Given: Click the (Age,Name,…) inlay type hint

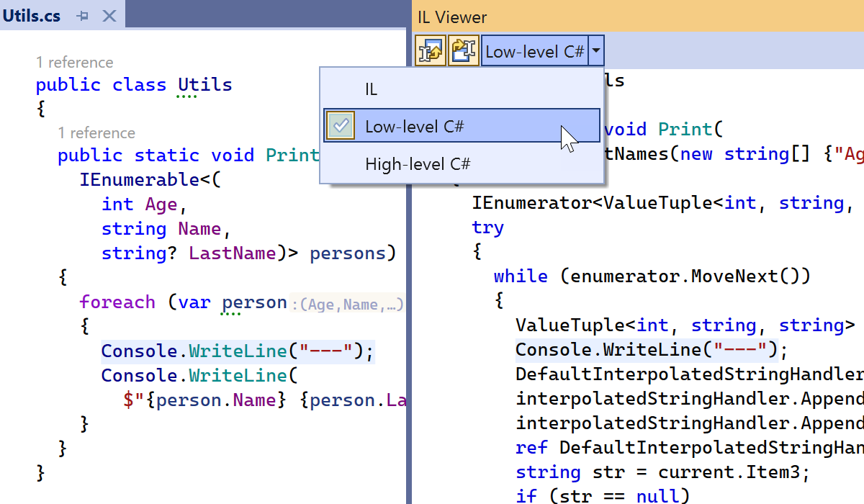Looking at the screenshot, I should click(348, 305).
